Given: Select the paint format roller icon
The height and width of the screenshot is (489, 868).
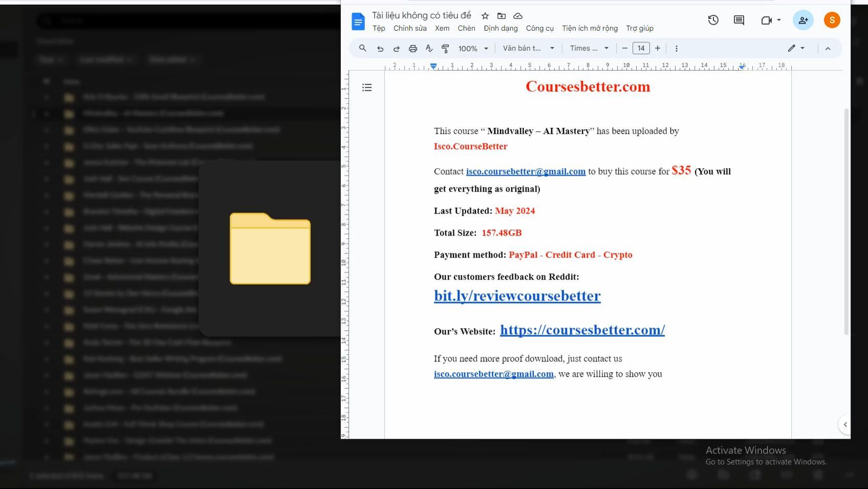Looking at the screenshot, I should 445,49.
